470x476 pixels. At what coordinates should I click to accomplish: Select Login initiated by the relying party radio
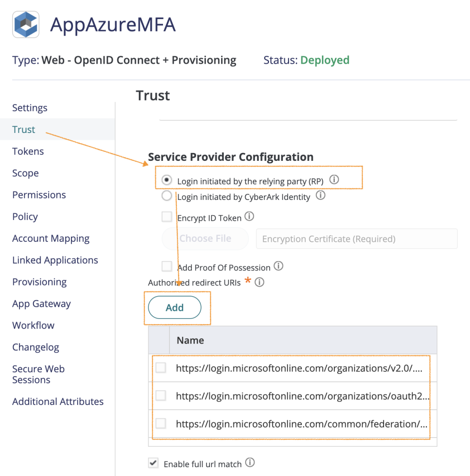(x=166, y=180)
